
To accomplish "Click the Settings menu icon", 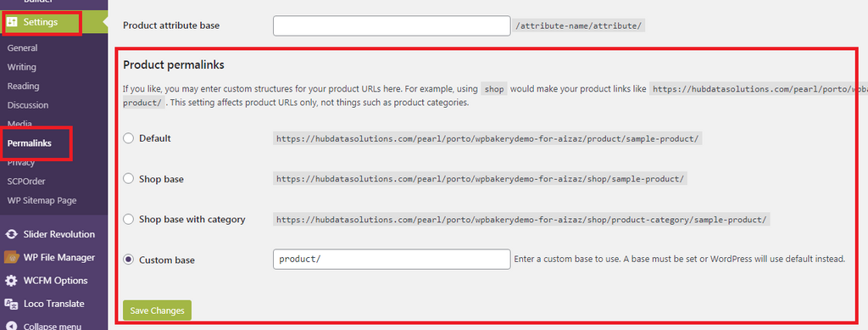I will click(x=12, y=22).
